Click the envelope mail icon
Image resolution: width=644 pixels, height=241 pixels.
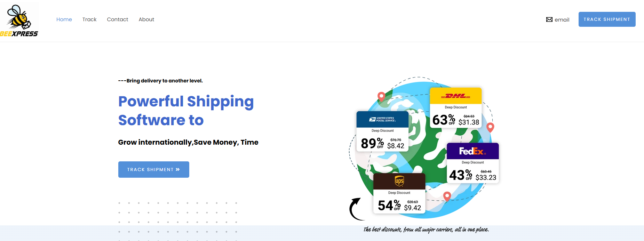[x=549, y=19]
